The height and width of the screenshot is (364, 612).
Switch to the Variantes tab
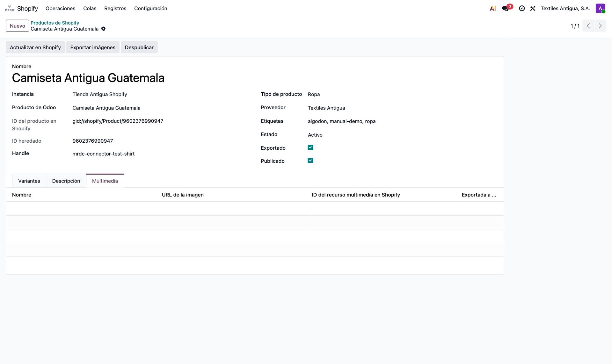click(x=29, y=181)
